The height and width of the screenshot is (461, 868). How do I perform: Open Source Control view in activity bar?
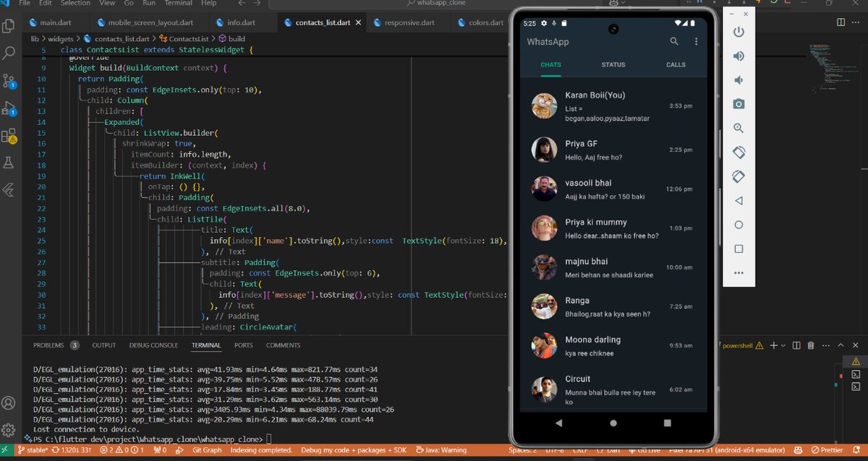click(x=9, y=80)
